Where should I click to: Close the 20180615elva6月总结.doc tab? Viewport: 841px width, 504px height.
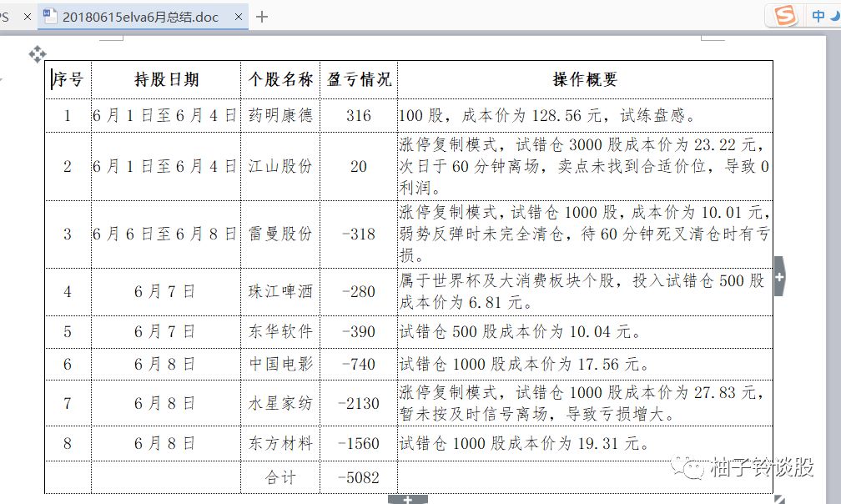coord(239,18)
